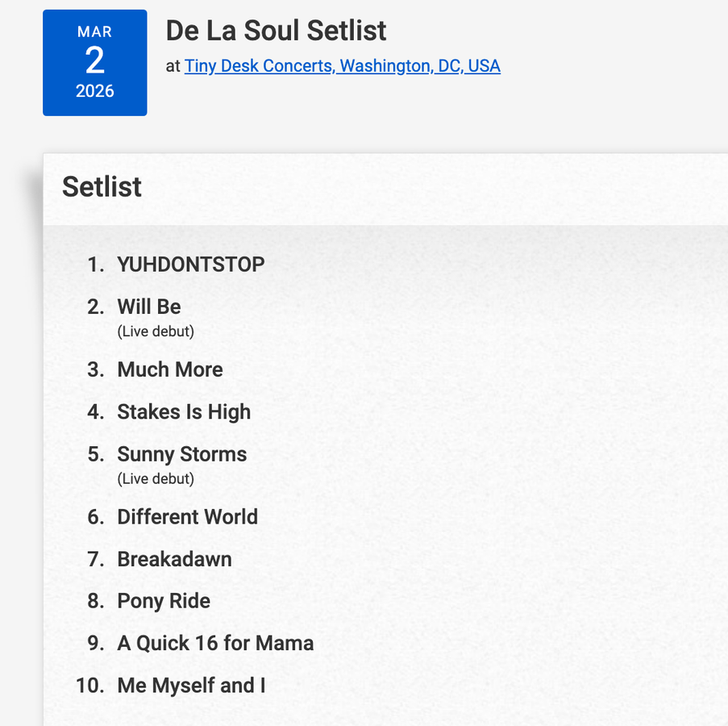Select A Quick 16 for Mama

[x=215, y=643]
